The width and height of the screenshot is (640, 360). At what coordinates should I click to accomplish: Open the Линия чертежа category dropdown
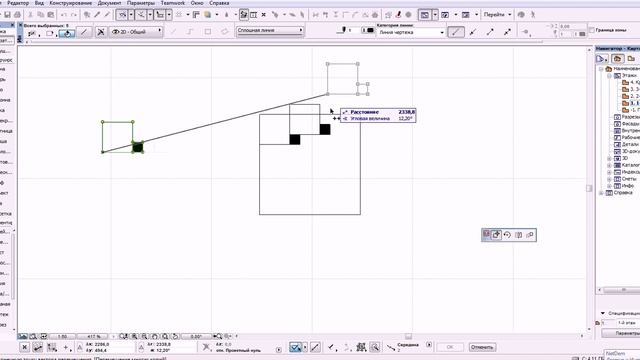click(x=410, y=32)
